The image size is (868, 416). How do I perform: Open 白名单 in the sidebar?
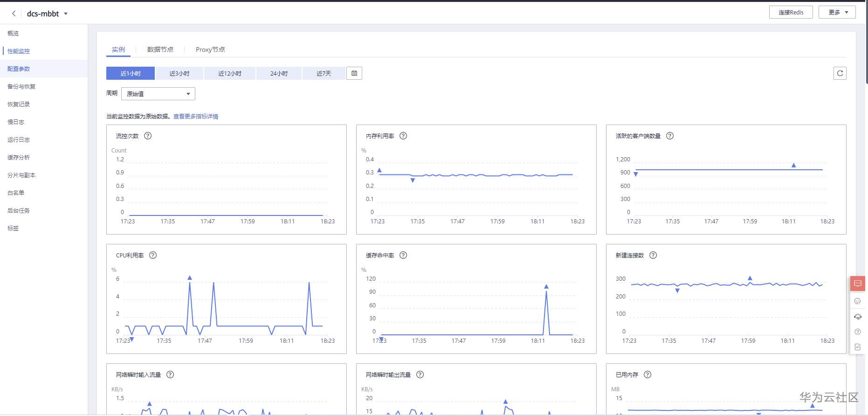click(44, 193)
